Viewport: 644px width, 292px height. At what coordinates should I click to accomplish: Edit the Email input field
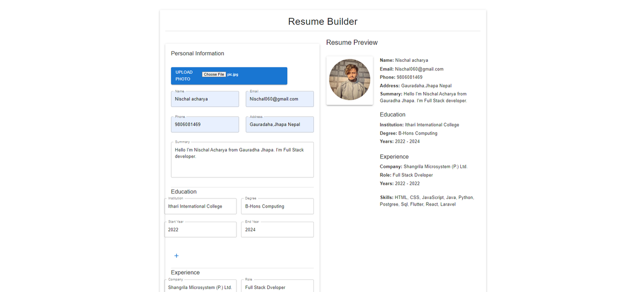[280, 99]
